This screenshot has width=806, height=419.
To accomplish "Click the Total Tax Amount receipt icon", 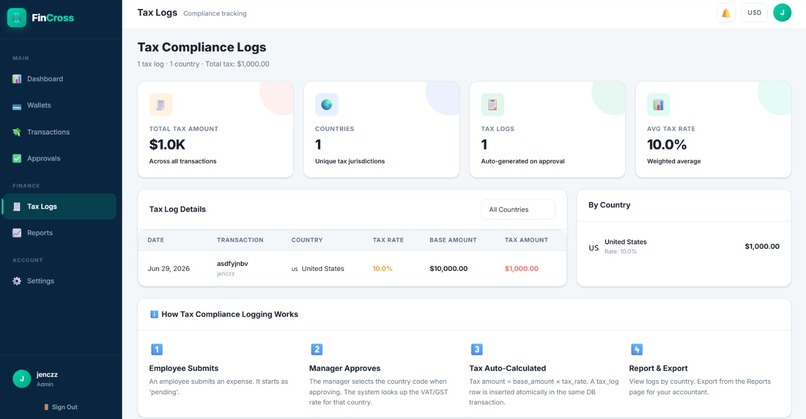I will 160,104.
